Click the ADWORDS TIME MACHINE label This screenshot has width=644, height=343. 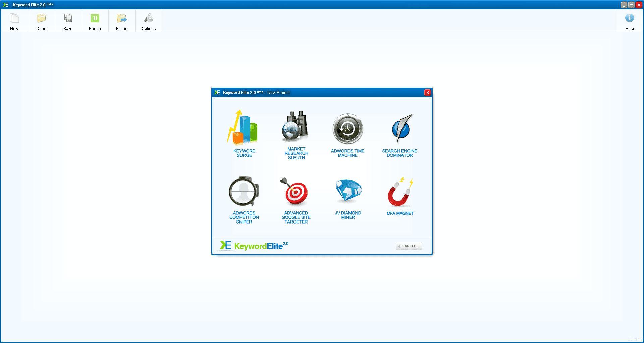tap(348, 153)
